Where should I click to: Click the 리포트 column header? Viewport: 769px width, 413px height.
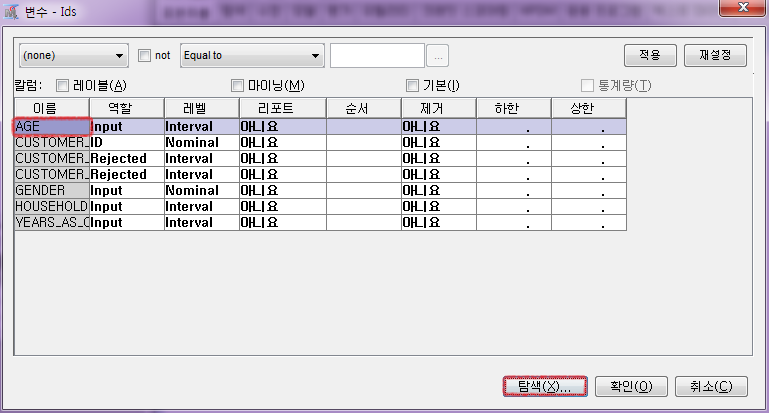click(x=282, y=108)
